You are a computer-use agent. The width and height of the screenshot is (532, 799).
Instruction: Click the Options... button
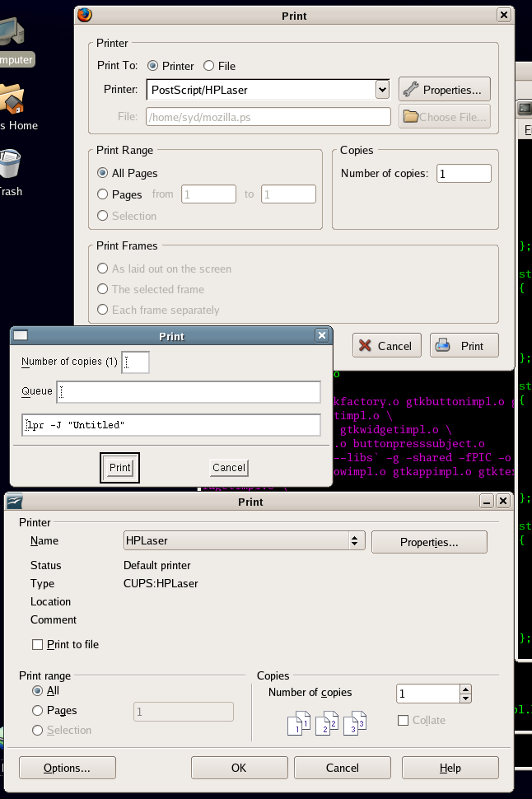pyautogui.click(x=67, y=768)
